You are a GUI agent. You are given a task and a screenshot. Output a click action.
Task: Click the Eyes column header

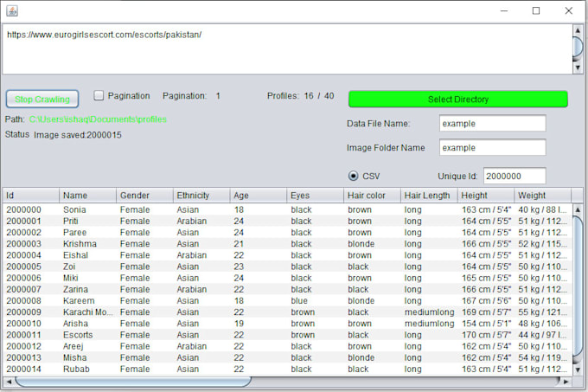316,196
